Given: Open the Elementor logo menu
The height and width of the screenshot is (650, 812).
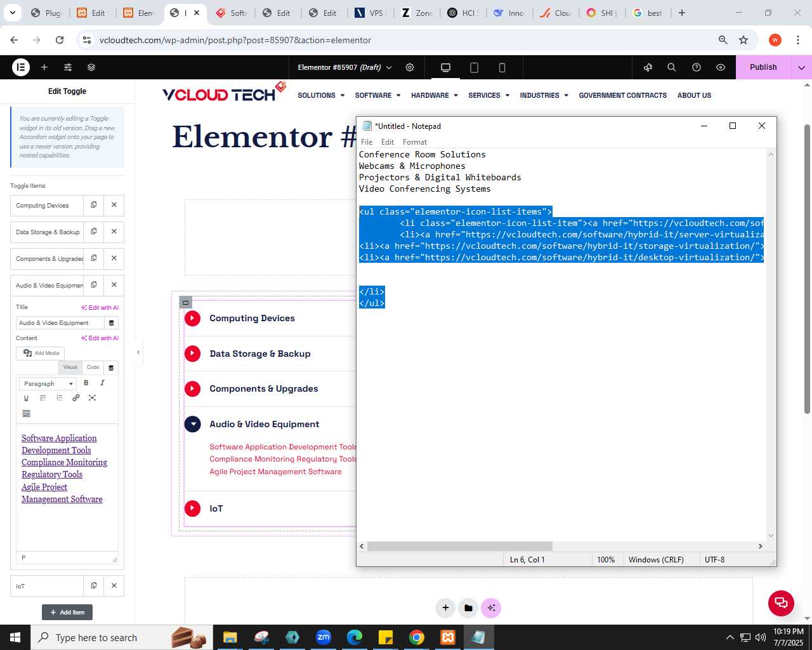Looking at the screenshot, I should pyautogui.click(x=21, y=67).
